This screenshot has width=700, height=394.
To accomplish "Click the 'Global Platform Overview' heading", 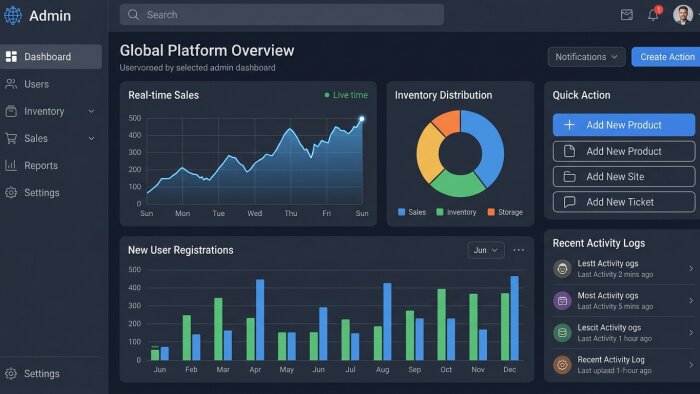I will [x=207, y=50].
